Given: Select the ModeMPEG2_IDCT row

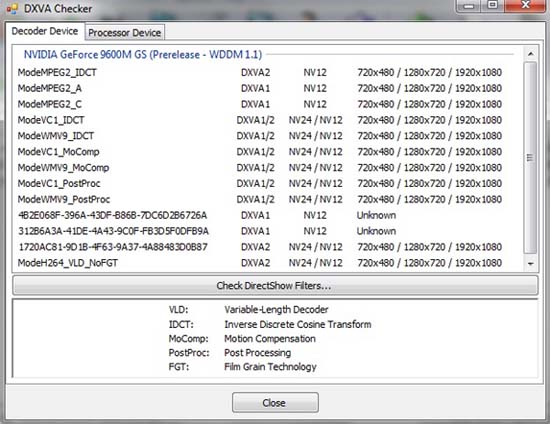Looking at the screenshot, I should click(x=260, y=73).
